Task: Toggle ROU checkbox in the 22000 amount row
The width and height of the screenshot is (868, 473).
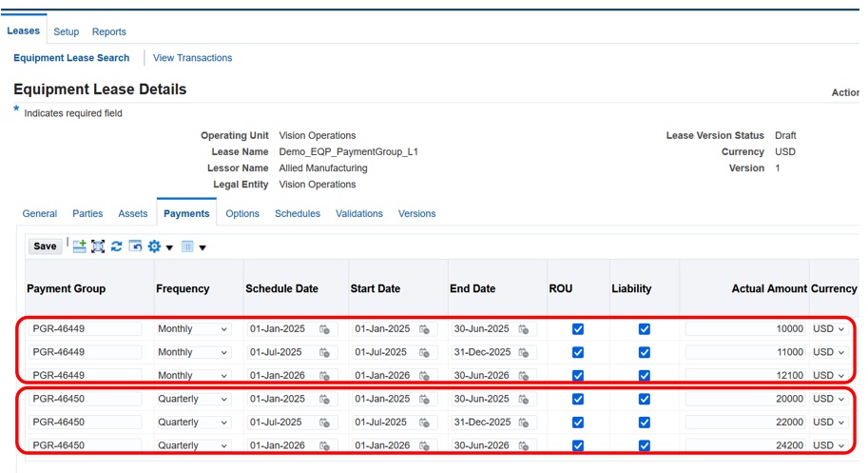Action: (x=578, y=422)
